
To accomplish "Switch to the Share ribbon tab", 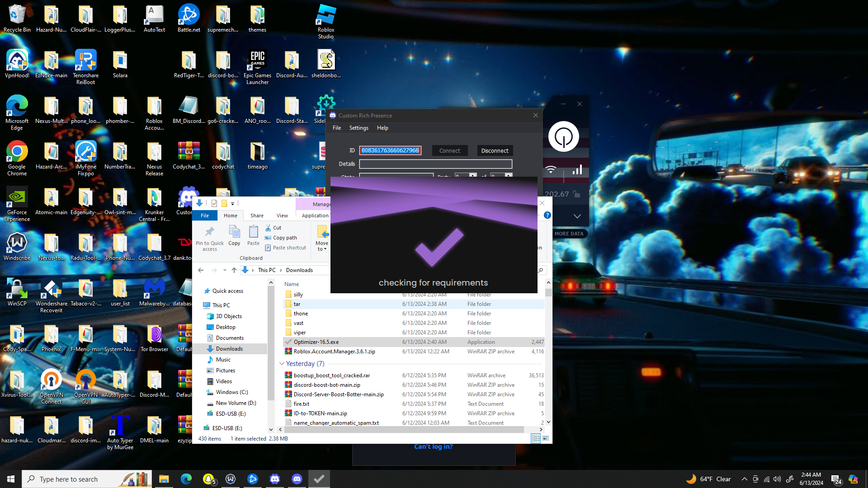I will [257, 216].
